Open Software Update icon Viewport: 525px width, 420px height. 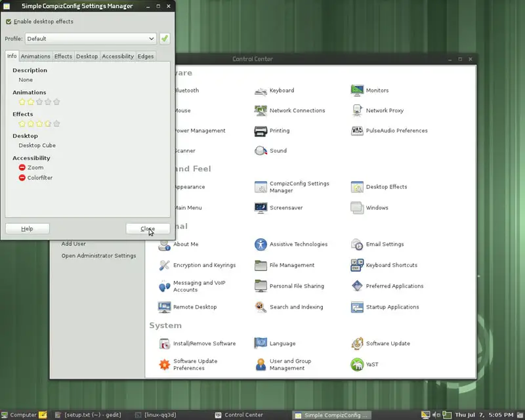coord(357,344)
